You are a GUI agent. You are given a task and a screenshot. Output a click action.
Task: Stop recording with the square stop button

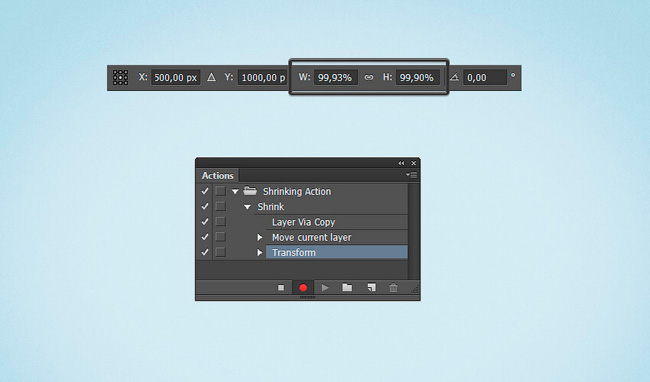[281, 288]
